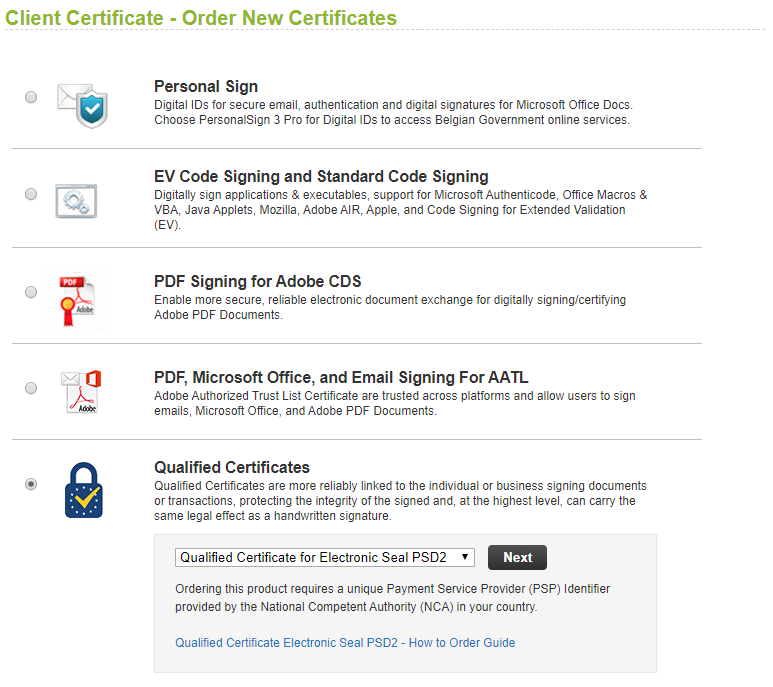The height and width of the screenshot is (687, 773).
Task: Click the Qualified Certificates heading
Action: pos(232,467)
